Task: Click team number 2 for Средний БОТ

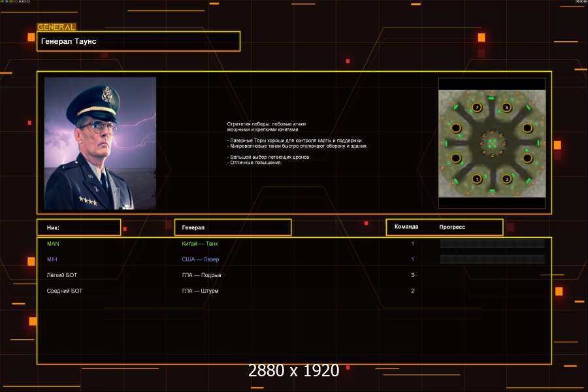Action: coord(412,291)
